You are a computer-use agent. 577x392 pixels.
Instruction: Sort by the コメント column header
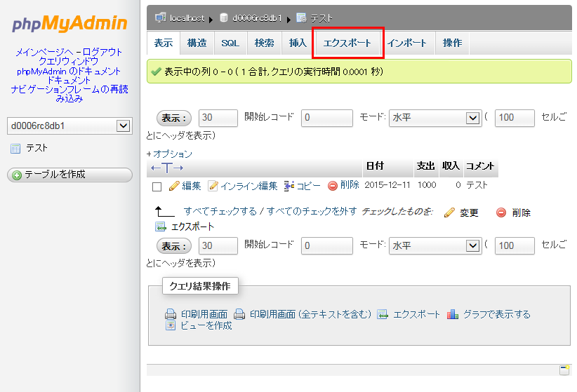click(480, 166)
